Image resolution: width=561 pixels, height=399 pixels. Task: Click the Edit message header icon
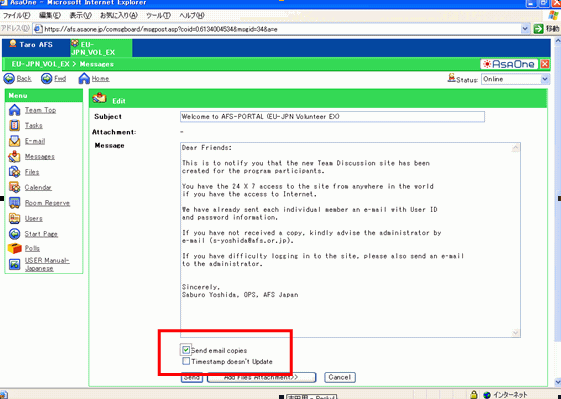point(99,98)
